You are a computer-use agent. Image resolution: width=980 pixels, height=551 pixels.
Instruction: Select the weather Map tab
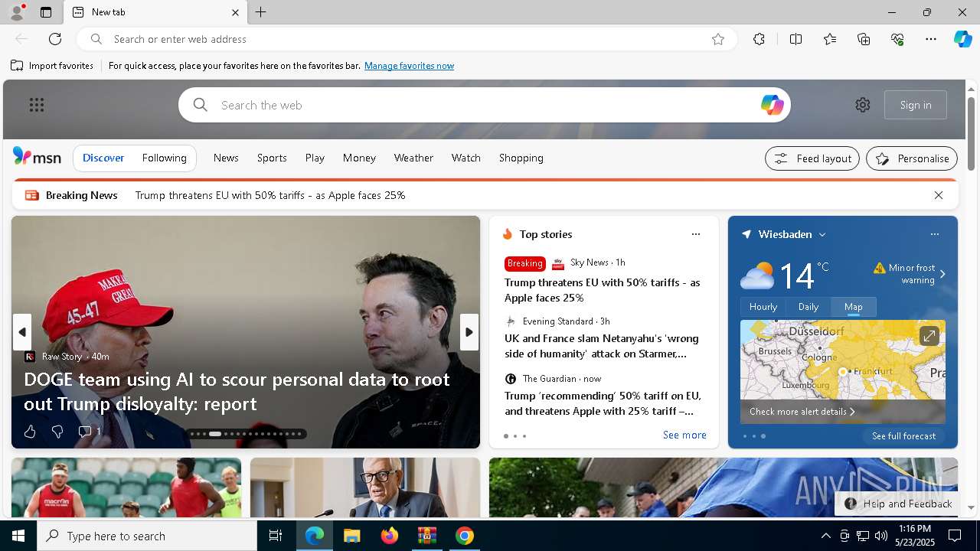(x=854, y=306)
